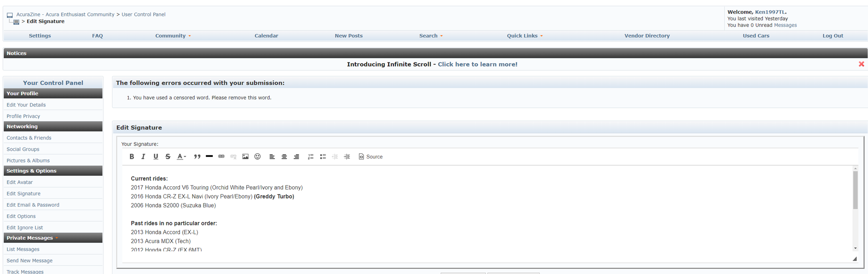Viewport: 868px width, 274px height.
Task: Expand the Community menu dropdown
Action: tap(173, 36)
